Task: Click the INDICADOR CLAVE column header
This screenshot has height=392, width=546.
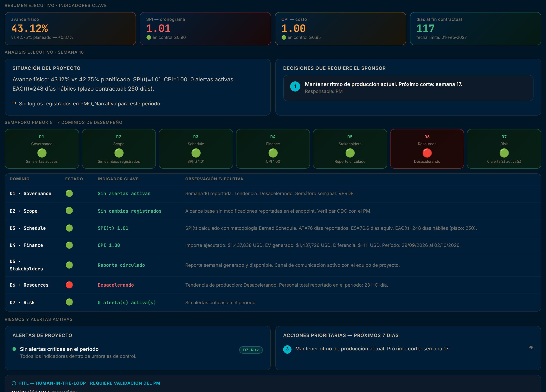Action: [x=118, y=179]
